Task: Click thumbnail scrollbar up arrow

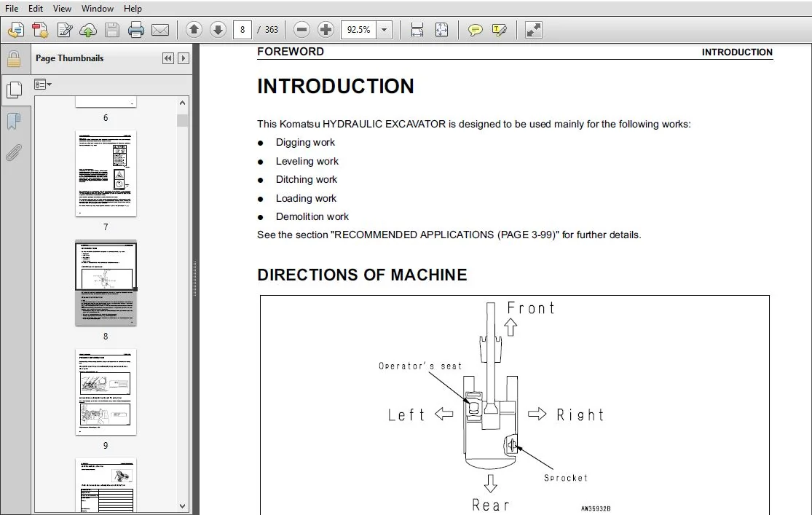Action: click(182, 103)
